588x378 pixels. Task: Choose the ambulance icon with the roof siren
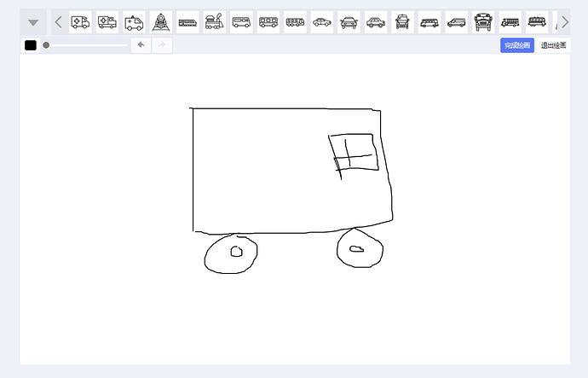click(x=134, y=22)
